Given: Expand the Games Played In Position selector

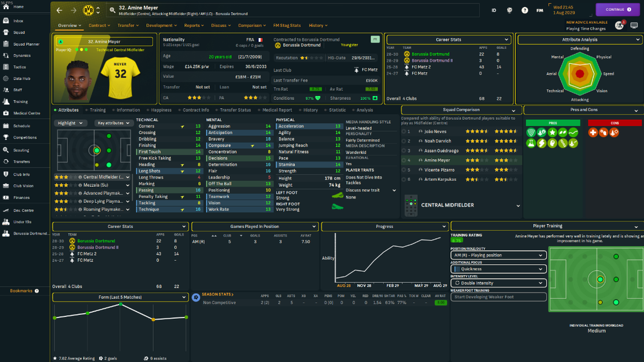Looking at the screenshot, I should point(254,226).
